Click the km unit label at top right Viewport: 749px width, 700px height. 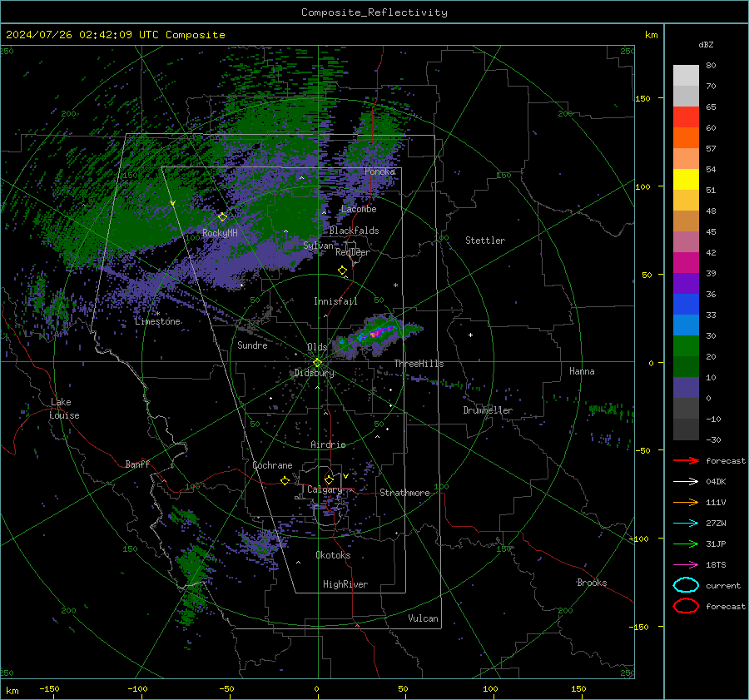click(651, 35)
